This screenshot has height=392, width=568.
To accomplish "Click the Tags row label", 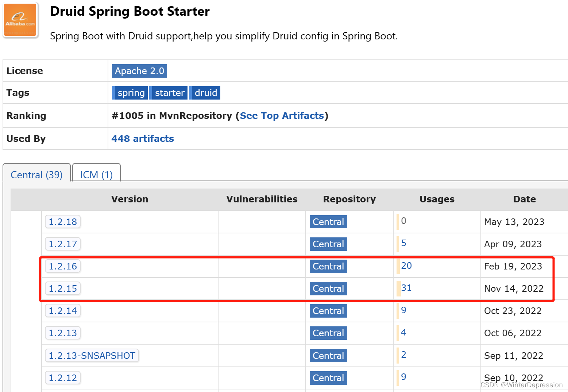I will pos(18,93).
